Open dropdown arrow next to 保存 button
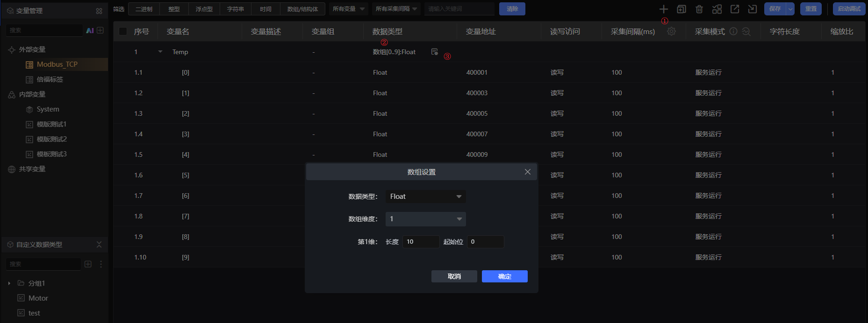 coord(790,9)
